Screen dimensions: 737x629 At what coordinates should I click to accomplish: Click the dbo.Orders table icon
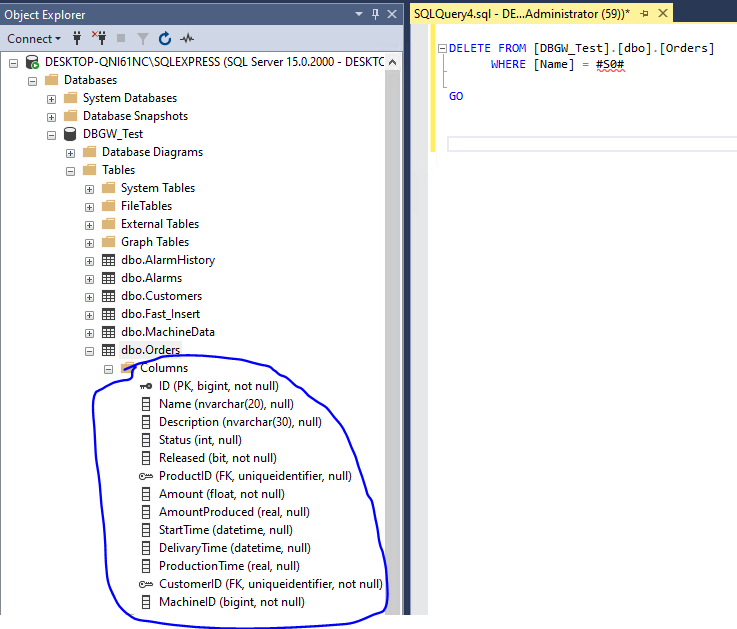tap(108, 350)
